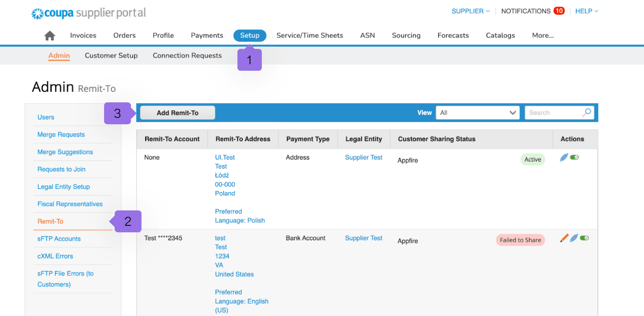Open Fiscal Representatives in the sidebar
The height and width of the screenshot is (316, 644).
[70, 204]
